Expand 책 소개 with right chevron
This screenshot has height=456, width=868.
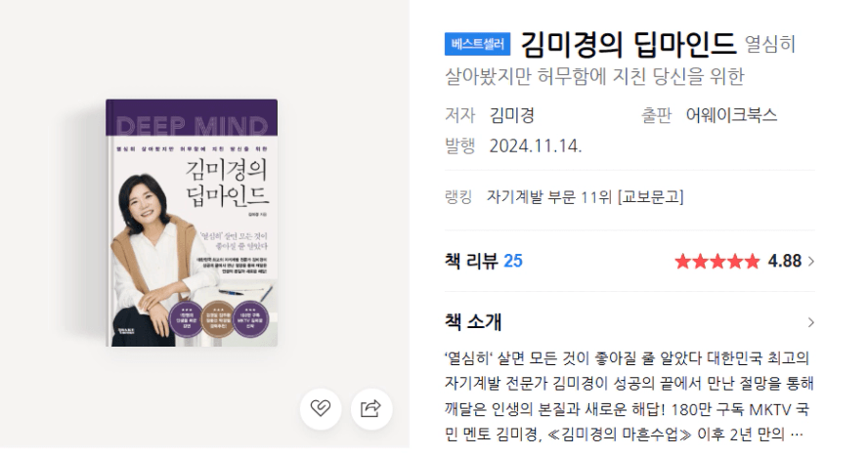point(811,322)
